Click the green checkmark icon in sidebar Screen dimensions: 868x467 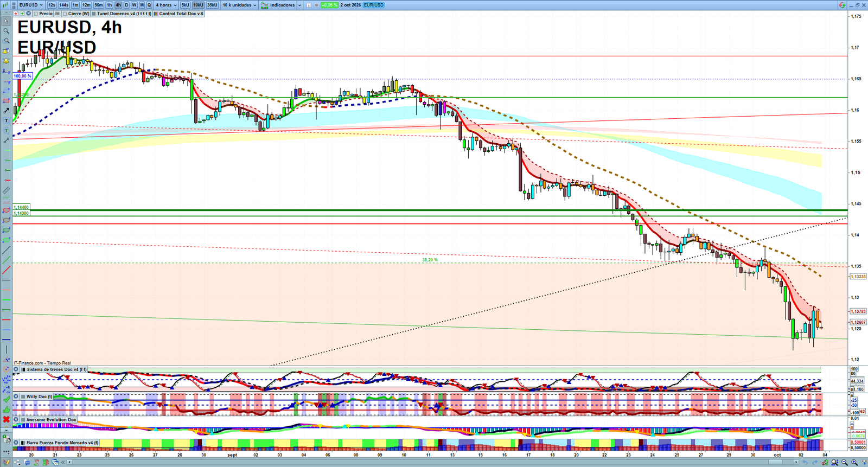pos(7,400)
